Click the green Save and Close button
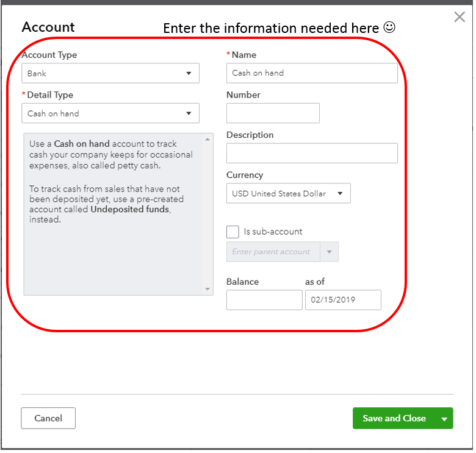The height and width of the screenshot is (453, 476). point(394,419)
